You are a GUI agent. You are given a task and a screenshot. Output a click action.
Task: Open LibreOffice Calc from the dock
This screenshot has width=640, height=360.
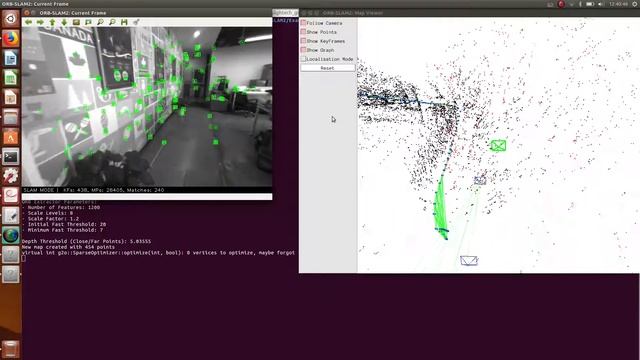(11, 78)
